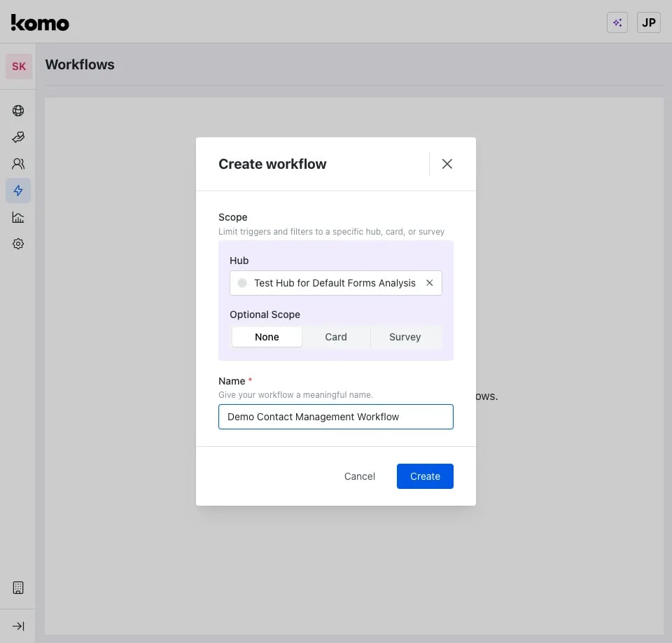Click the gray hub status dot
The width and height of the screenshot is (672, 643).
point(242,283)
